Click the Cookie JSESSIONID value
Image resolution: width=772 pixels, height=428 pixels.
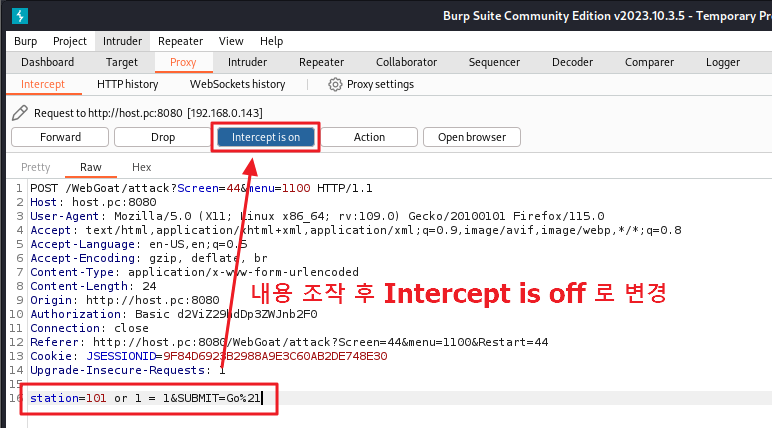[275, 356]
